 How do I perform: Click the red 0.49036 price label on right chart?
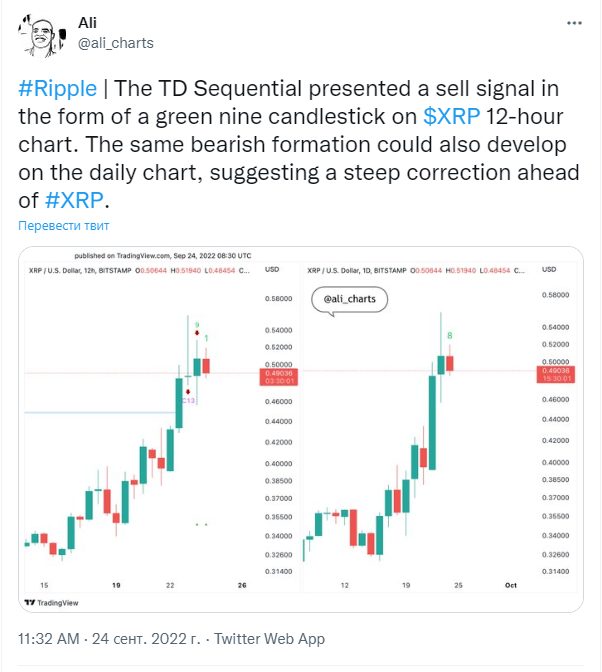coord(556,375)
